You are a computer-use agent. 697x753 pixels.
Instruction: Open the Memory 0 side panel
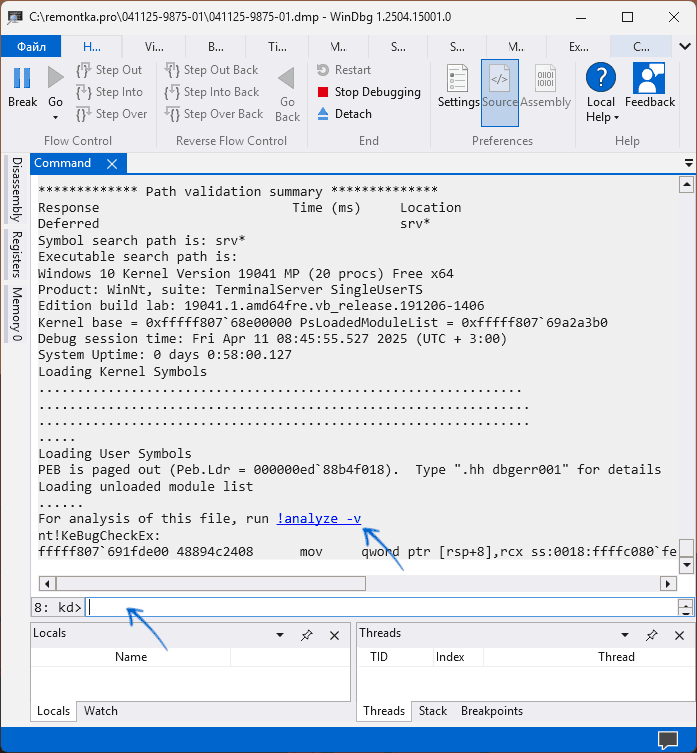click(x=16, y=314)
